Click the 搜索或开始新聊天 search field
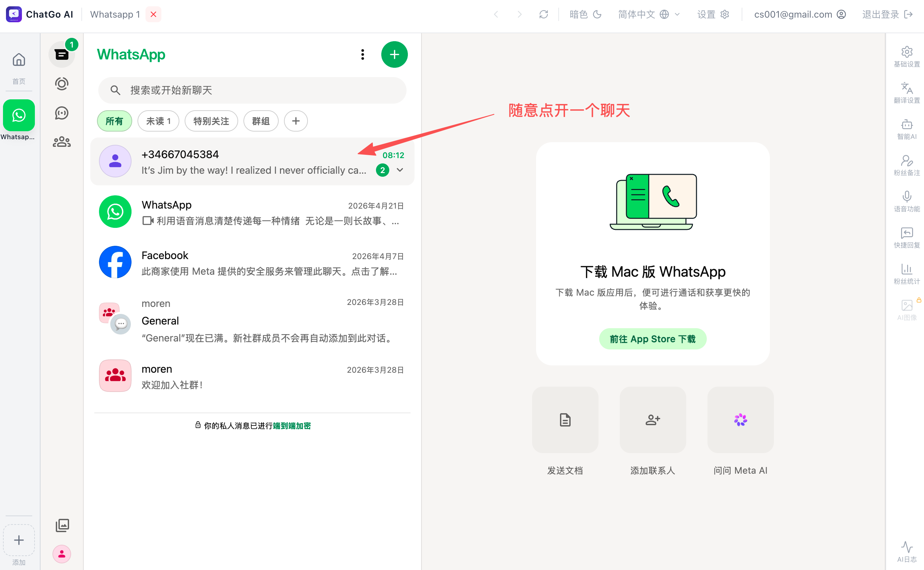The height and width of the screenshot is (570, 924). [252, 90]
